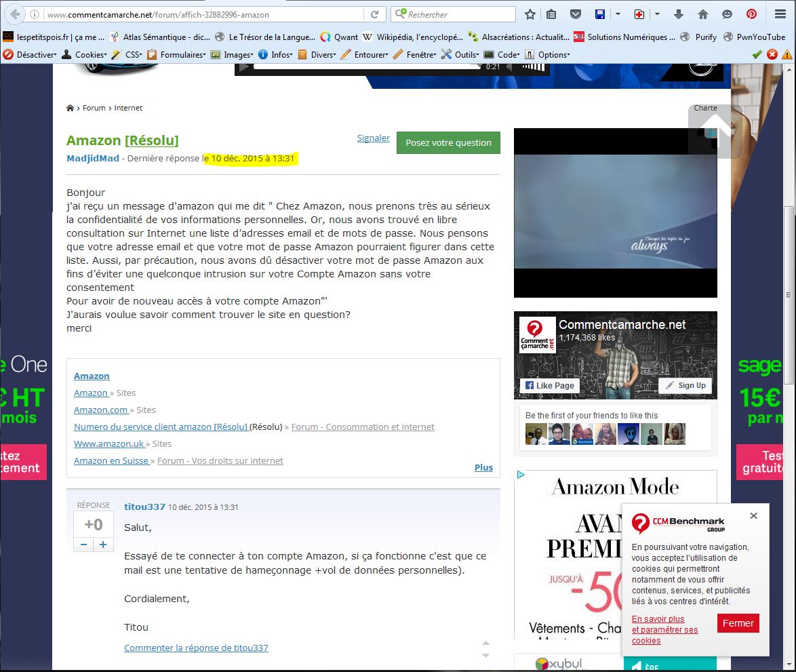Expand the Formulaires developer toolbar menu
796x672 pixels.
pyautogui.click(x=178, y=54)
